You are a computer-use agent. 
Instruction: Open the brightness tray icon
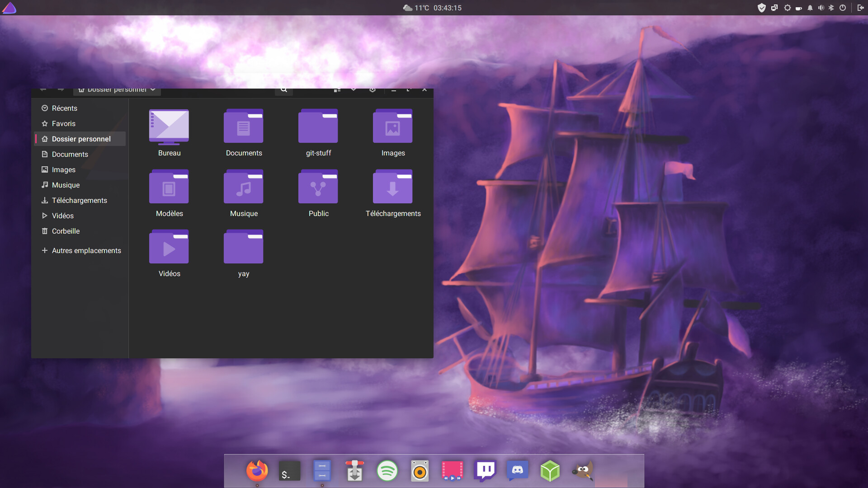788,8
